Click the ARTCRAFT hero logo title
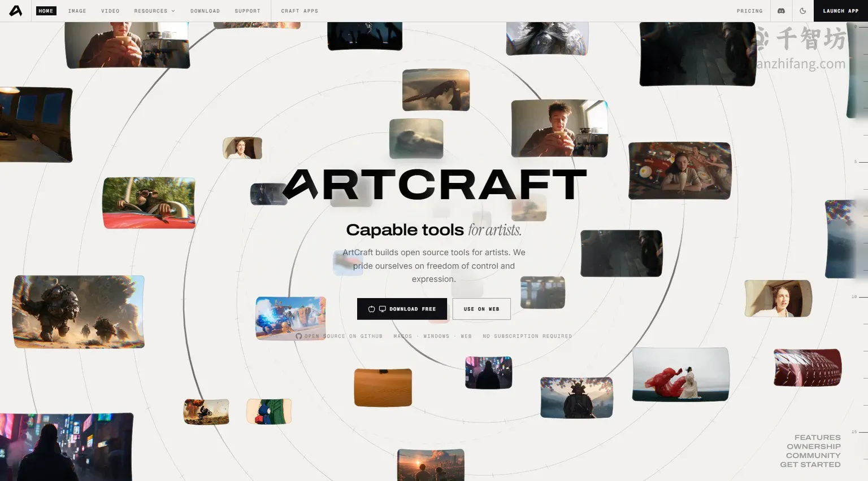The width and height of the screenshot is (868, 481). [434, 185]
